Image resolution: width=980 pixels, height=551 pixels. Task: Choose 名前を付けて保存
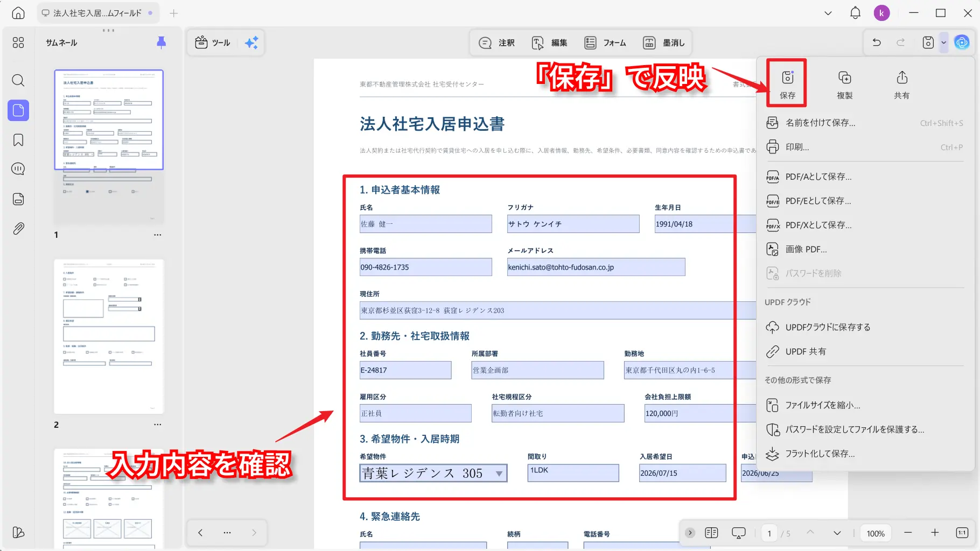click(x=864, y=123)
